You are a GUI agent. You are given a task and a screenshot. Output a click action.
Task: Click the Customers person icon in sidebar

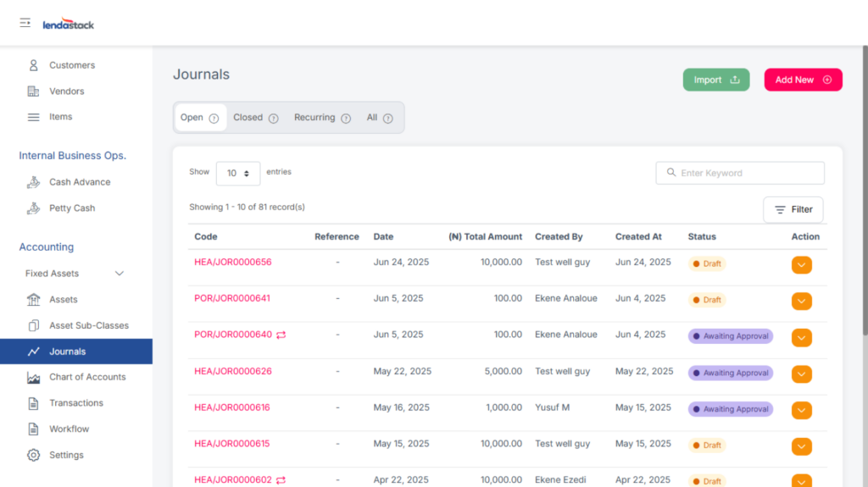[x=34, y=65]
